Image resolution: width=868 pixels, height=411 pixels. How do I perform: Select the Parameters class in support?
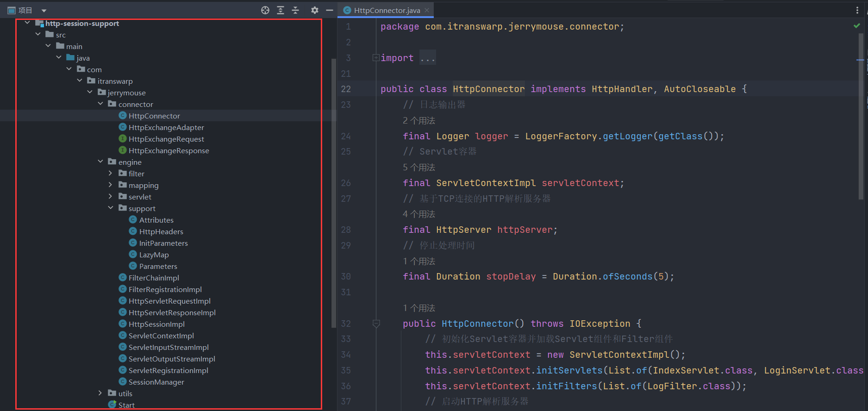tap(158, 266)
